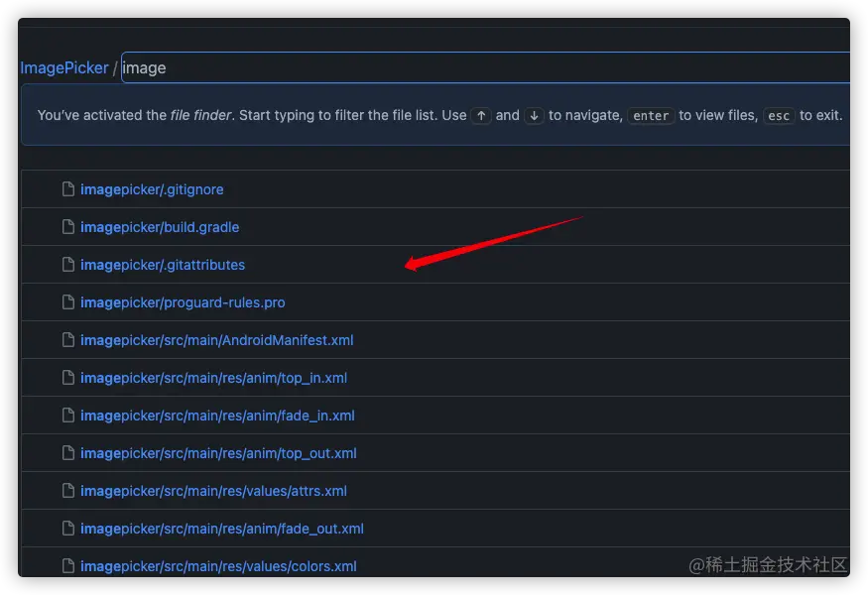Open the anim/top_in.xml file link
Image resolution: width=868 pixels, height=595 pixels.
click(x=213, y=378)
